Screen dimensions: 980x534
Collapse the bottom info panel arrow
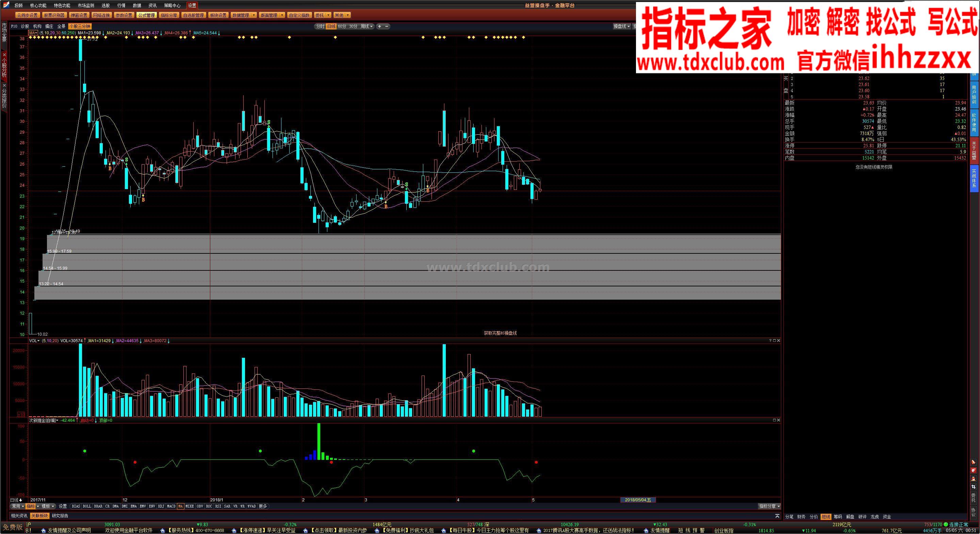point(777,516)
